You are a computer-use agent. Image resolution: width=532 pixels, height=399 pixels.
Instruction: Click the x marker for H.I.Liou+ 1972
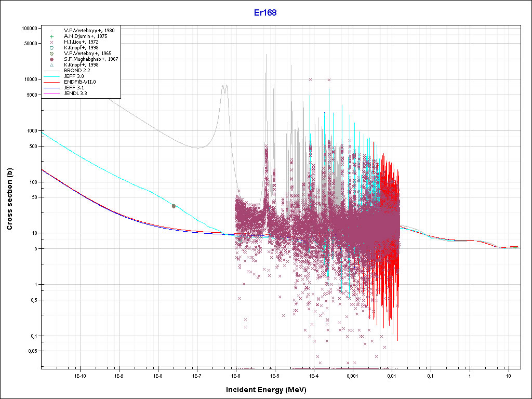52,42
